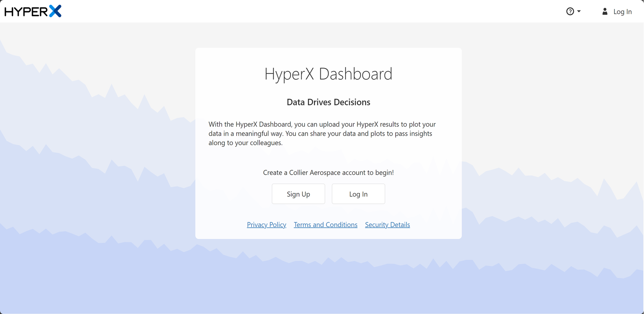Open the Security Details link
This screenshot has width=644, height=314.
387,225
